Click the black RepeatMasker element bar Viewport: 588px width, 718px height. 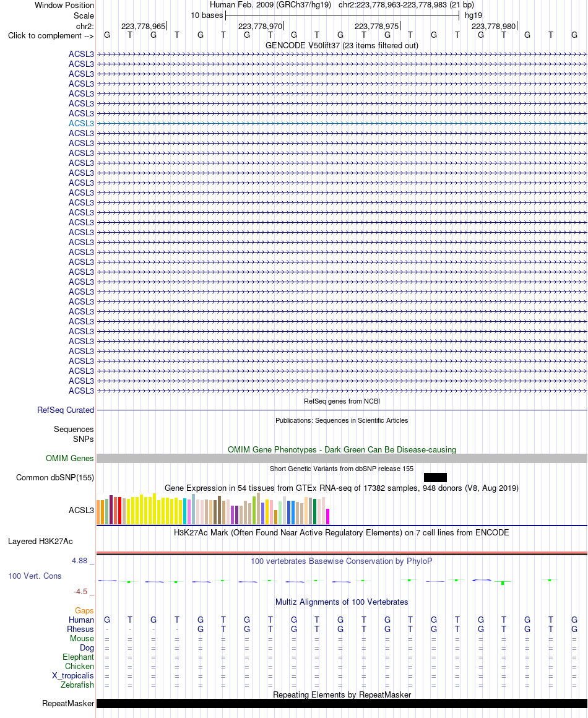coord(342,703)
